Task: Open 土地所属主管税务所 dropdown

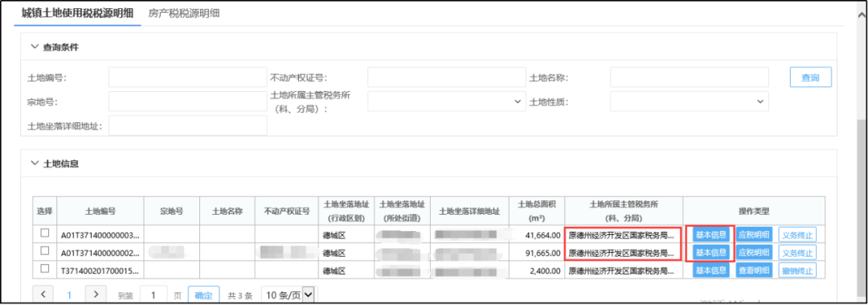Action: pos(446,101)
